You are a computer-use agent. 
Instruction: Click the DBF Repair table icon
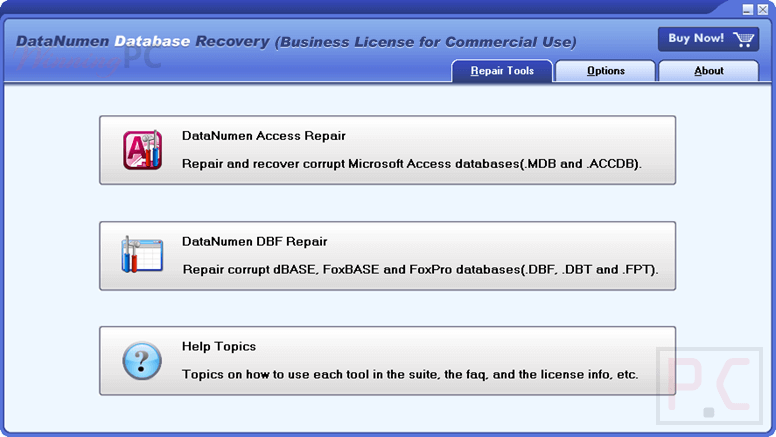(142, 254)
